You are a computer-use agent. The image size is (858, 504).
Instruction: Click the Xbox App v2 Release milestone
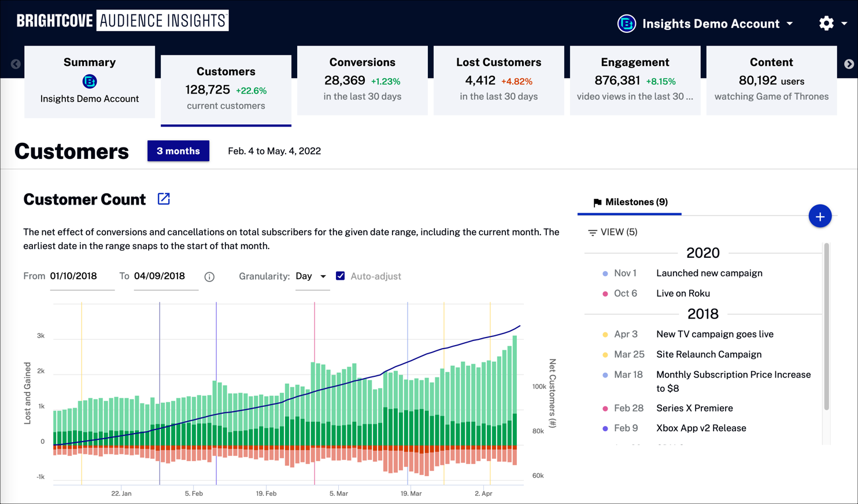(x=701, y=428)
